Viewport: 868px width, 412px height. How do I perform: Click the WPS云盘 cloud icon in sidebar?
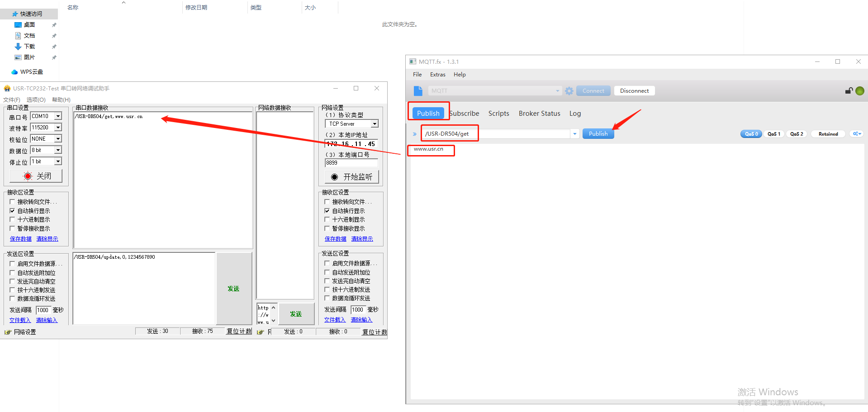pos(14,72)
